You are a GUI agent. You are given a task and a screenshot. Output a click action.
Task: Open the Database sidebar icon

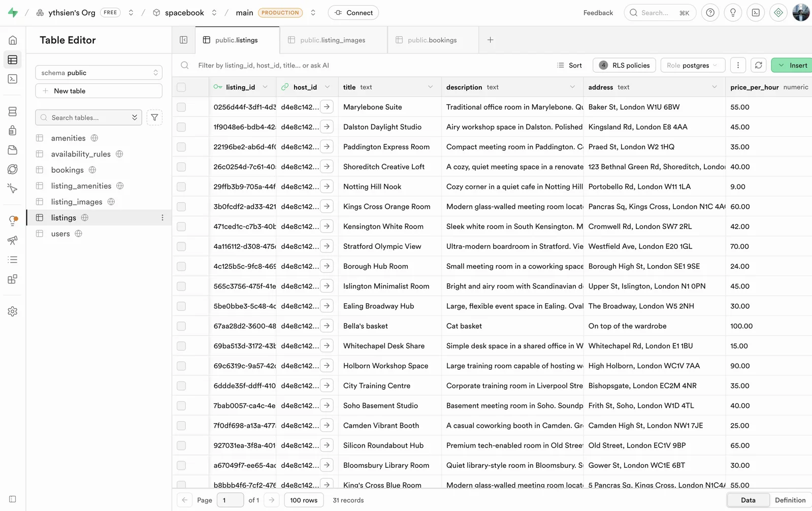pyautogui.click(x=13, y=112)
